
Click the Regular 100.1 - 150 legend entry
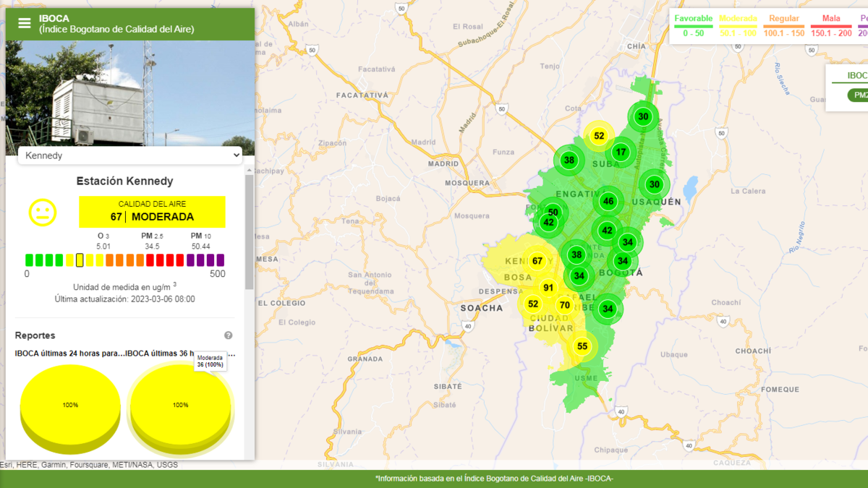coord(784,25)
